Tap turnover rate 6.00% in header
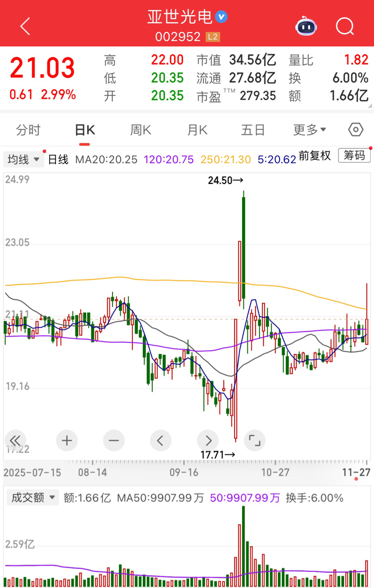This screenshot has width=374, height=588. tap(350, 78)
